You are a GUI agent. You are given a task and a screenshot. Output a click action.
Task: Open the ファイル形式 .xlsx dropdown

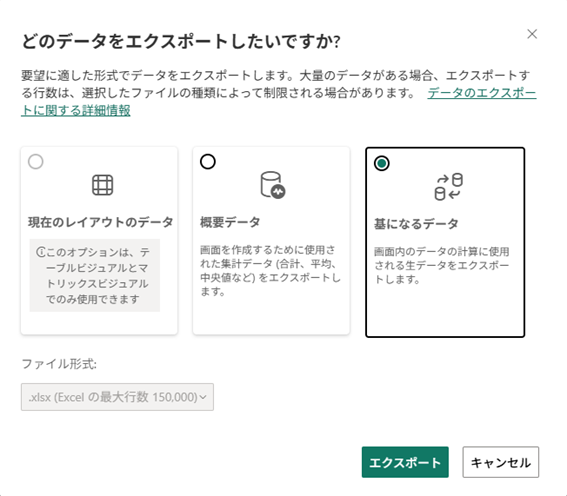(117, 397)
